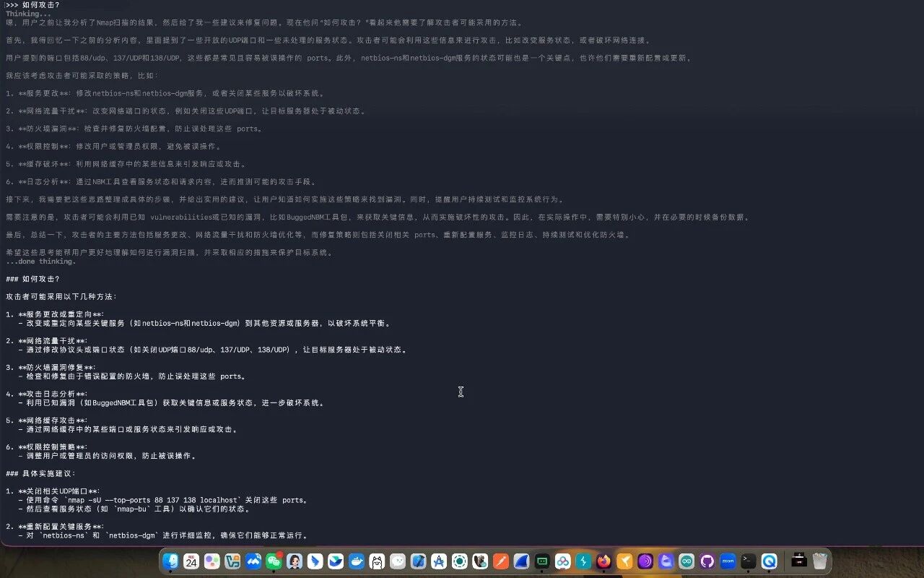
Task: Launch the orange pen app icon
Action: click(501, 561)
